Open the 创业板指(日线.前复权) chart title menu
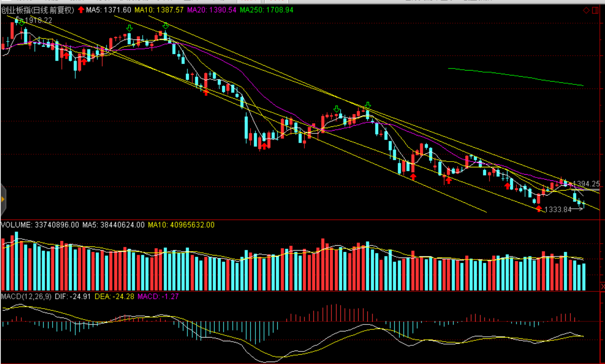 38,10
